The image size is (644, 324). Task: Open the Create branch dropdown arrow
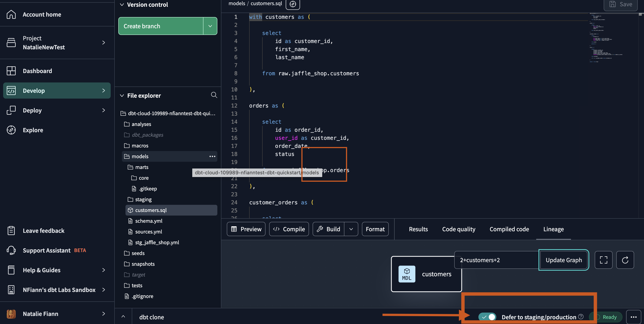coord(210,26)
